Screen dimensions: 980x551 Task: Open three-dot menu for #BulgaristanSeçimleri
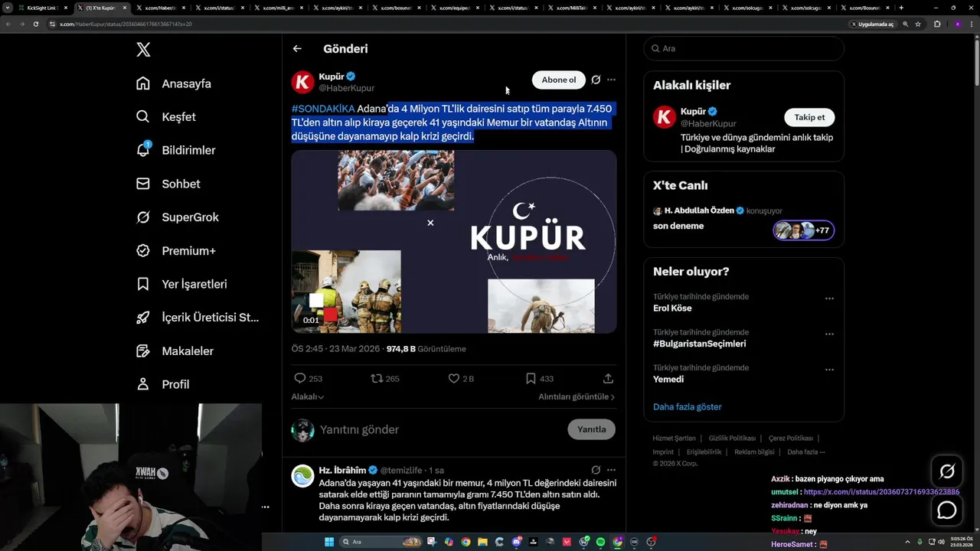(x=829, y=334)
